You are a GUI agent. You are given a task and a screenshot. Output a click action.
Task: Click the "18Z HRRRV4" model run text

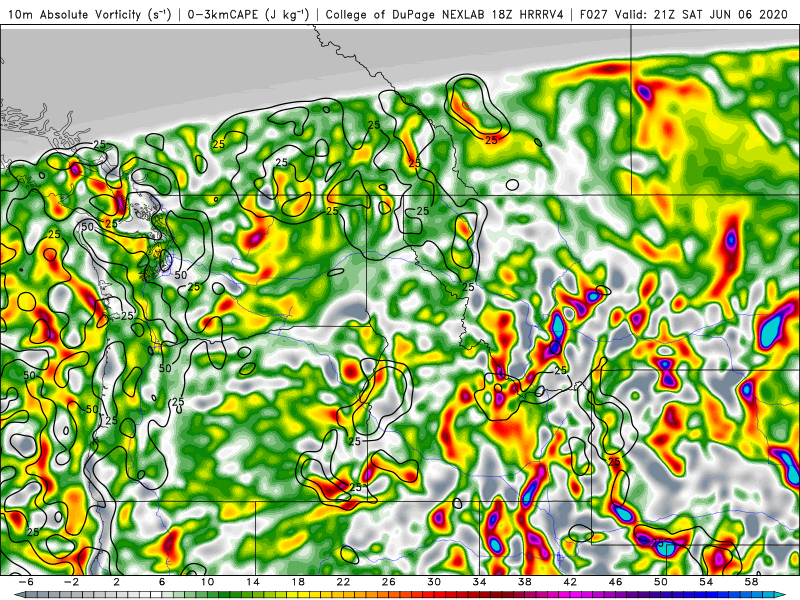(528, 14)
